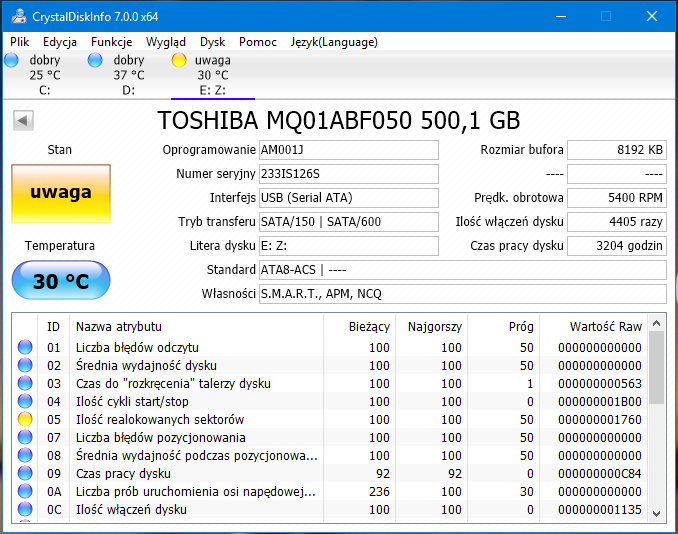Click the power-on count value 4405 razy
The width and height of the screenshot is (678, 534).
click(x=617, y=222)
